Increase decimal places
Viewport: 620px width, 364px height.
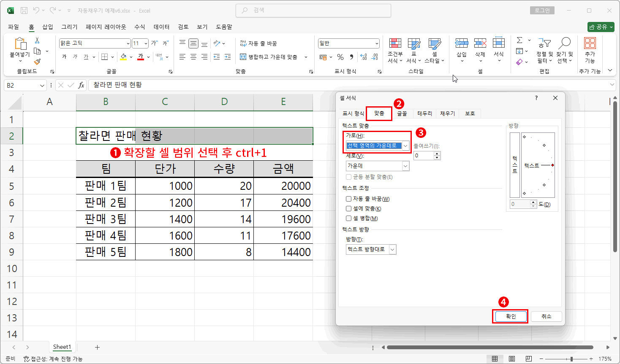point(364,57)
